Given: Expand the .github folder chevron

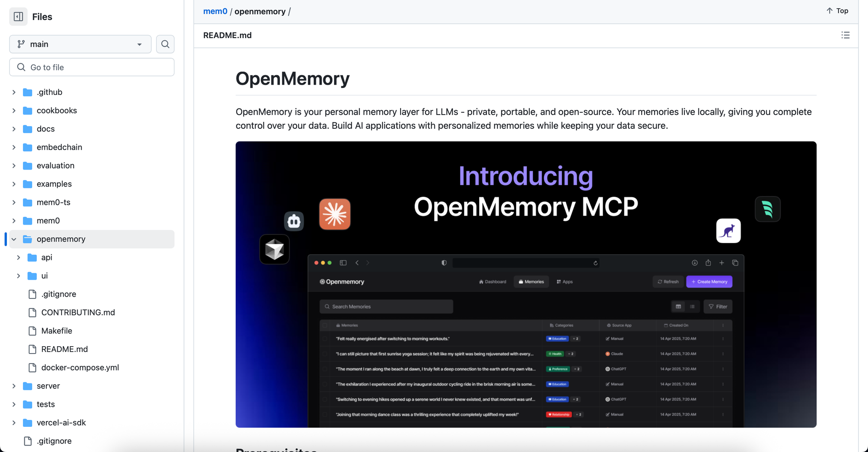Looking at the screenshot, I should pyautogui.click(x=14, y=92).
